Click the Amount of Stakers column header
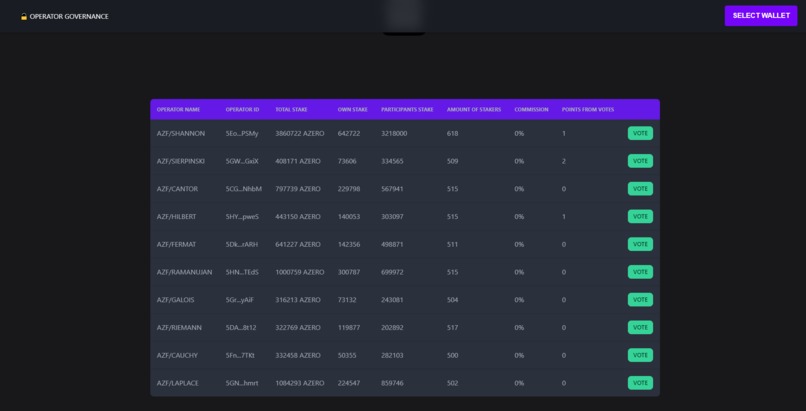This screenshot has height=411, width=806. point(474,109)
